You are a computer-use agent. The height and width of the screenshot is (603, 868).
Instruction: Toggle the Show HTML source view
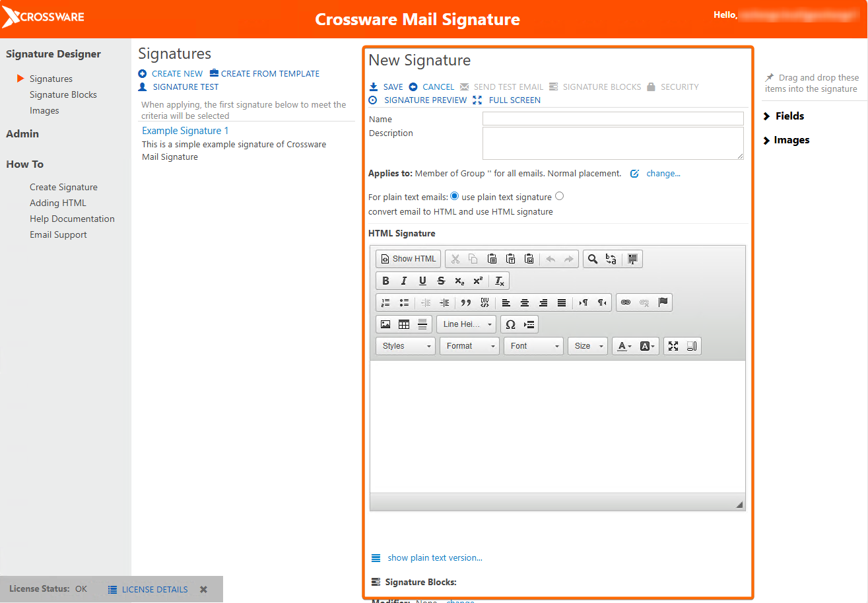tap(409, 259)
